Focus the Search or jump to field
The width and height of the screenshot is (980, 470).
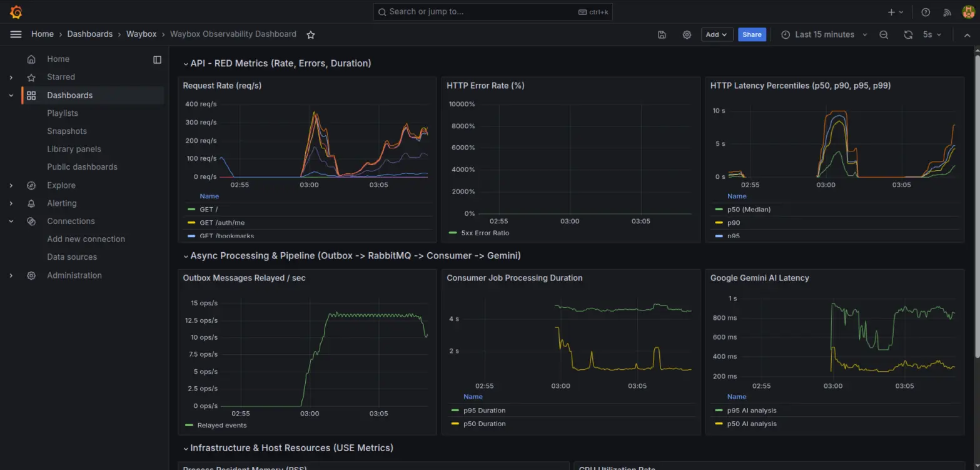pos(493,12)
